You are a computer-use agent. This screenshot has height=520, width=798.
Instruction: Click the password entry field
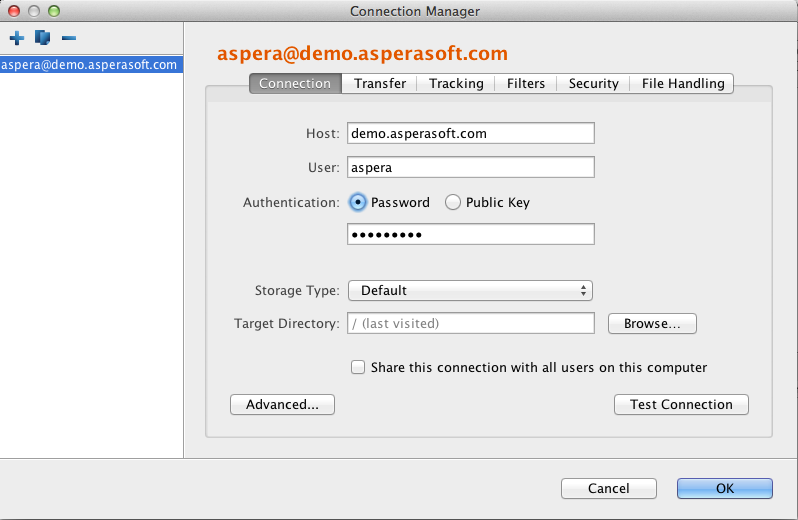[x=471, y=234]
